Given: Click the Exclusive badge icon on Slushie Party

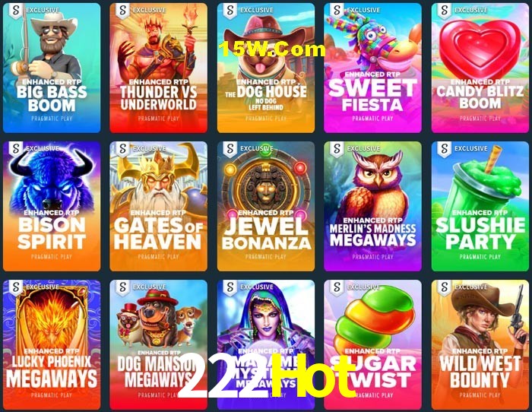Looking at the screenshot, I should [x=444, y=149].
